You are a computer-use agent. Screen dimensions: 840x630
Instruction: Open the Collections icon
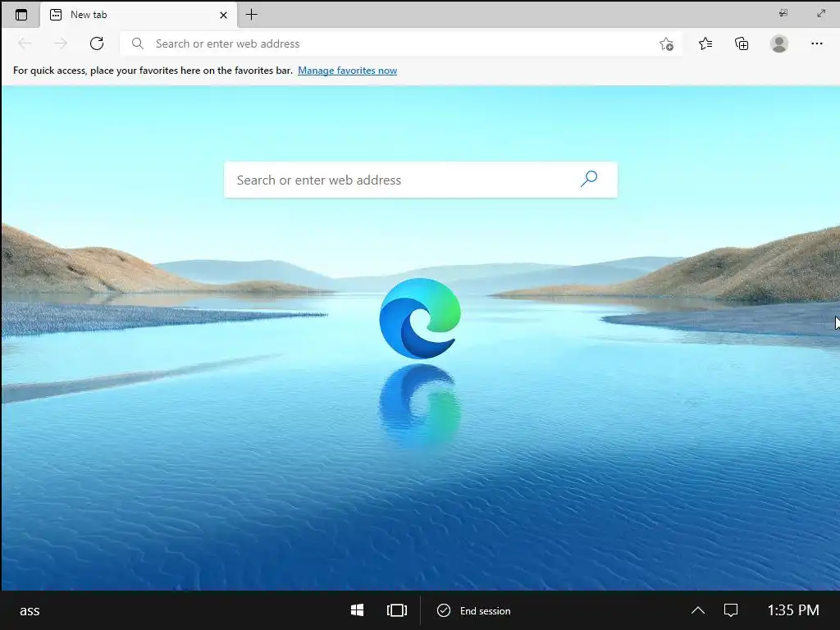coord(742,43)
